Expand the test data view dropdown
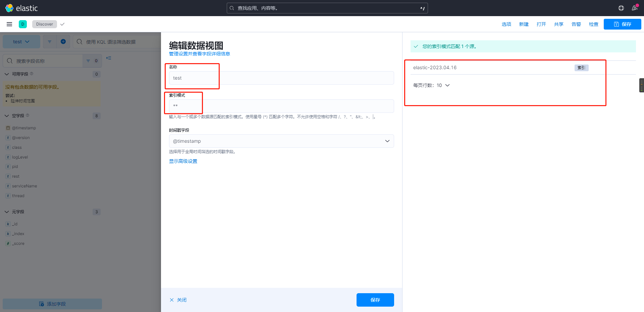Image resolution: width=644 pixels, height=312 pixels. click(21, 42)
